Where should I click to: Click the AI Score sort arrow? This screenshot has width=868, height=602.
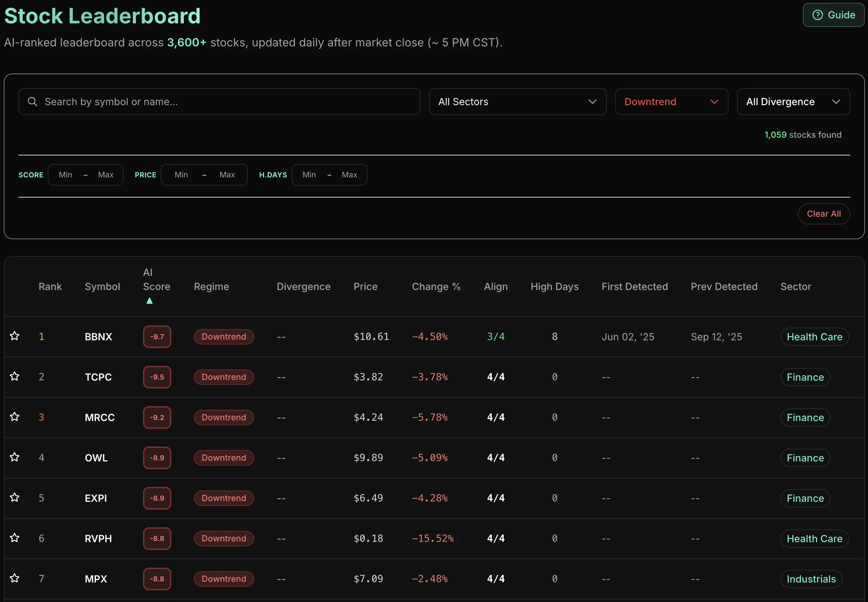tap(149, 301)
